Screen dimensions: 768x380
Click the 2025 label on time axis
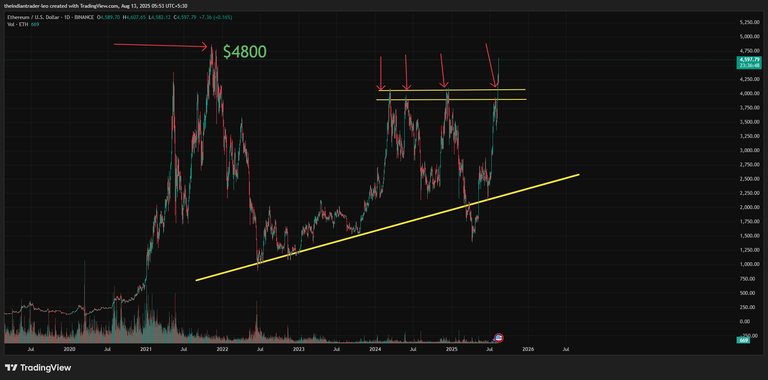click(x=452, y=350)
